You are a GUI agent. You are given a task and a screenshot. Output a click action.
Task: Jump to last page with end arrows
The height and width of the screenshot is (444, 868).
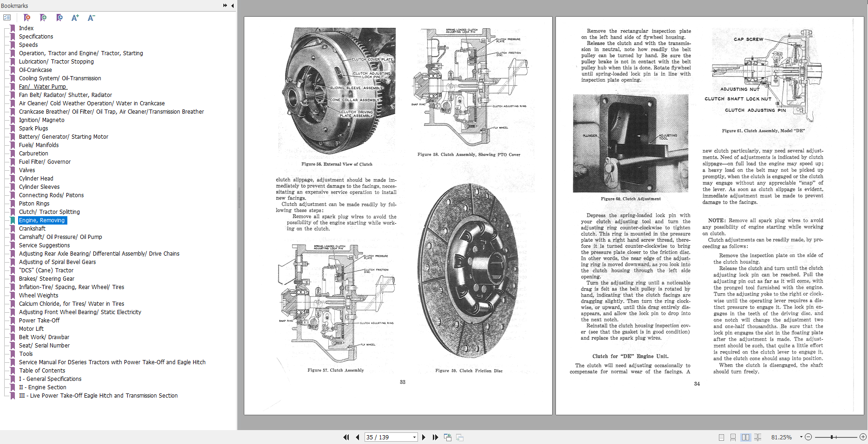(x=435, y=437)
